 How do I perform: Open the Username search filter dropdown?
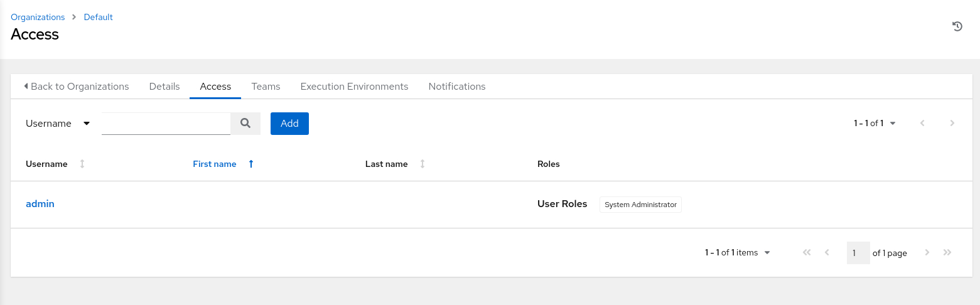pos(58,124)
